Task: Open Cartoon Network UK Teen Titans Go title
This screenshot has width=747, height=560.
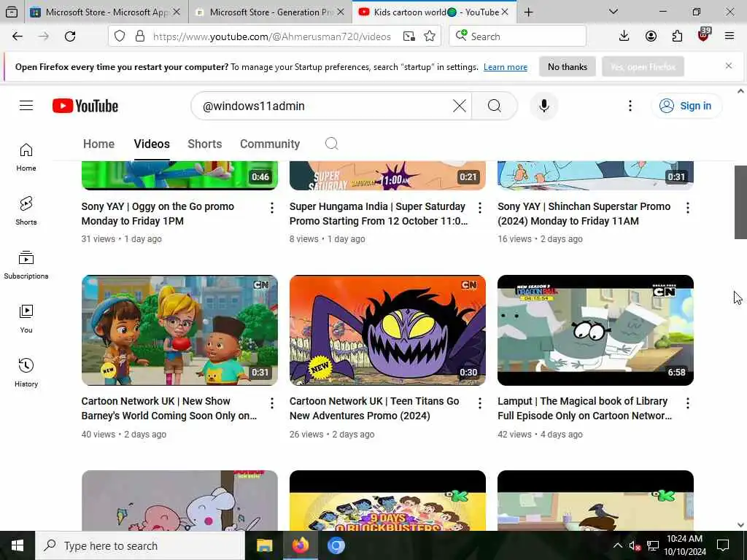Action: [374, 408]
